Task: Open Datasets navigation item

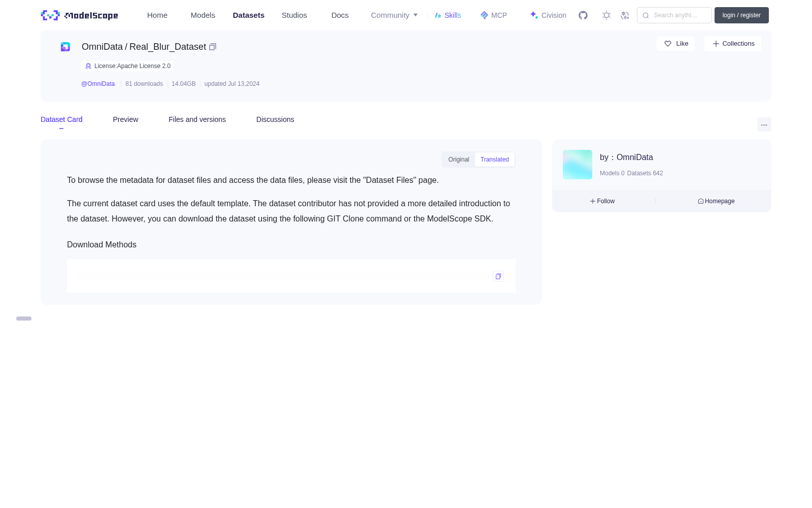Action: pos(249,15)
